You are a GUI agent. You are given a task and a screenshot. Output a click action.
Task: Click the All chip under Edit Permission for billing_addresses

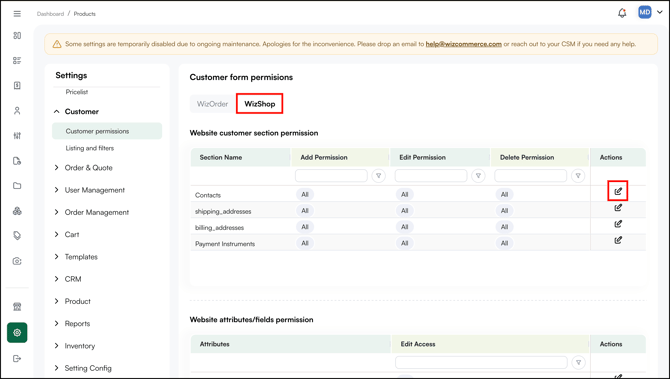click(404, 227)
